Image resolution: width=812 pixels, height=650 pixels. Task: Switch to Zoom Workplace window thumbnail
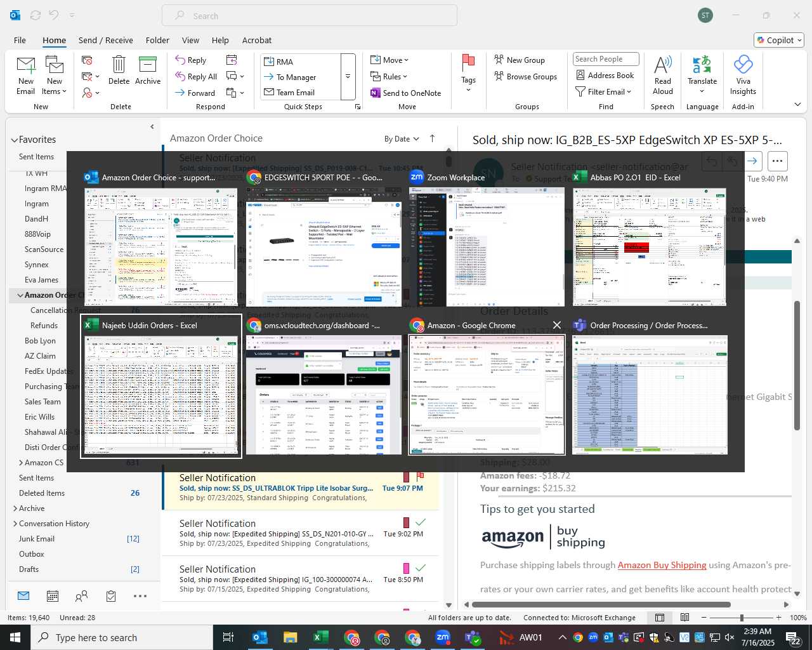[486, 239]
